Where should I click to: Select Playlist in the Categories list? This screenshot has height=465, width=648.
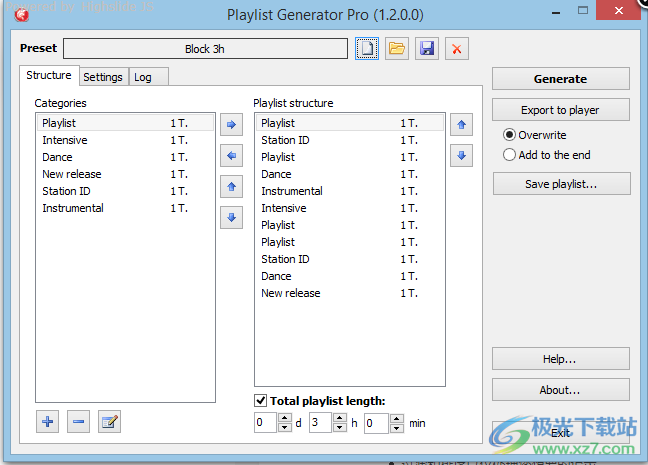125,123
